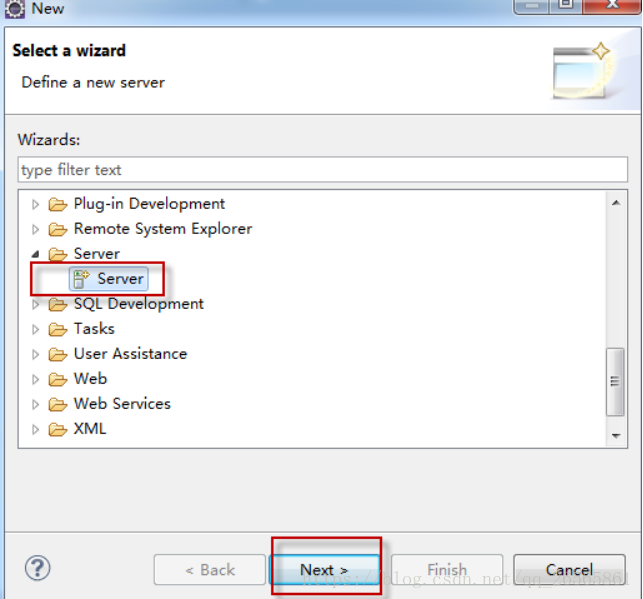Image resolution: width=643 pixels, height=599 pixels.
Task: Expand the XML node
Action: tap(35, 429)
